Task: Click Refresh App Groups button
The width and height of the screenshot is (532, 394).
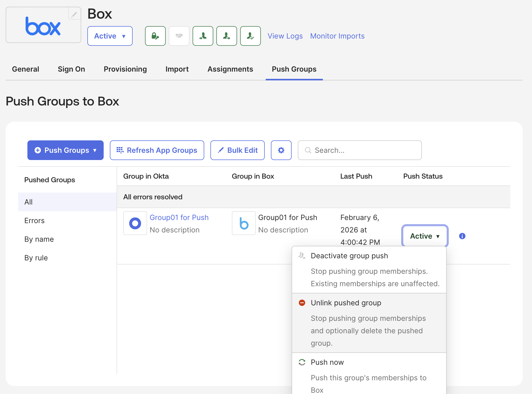Action: 157,150
